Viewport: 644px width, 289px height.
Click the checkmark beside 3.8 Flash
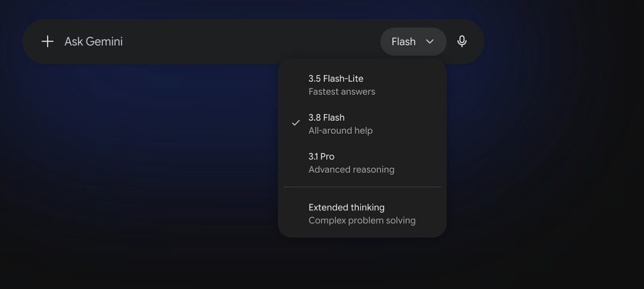(x=296, y=123)
